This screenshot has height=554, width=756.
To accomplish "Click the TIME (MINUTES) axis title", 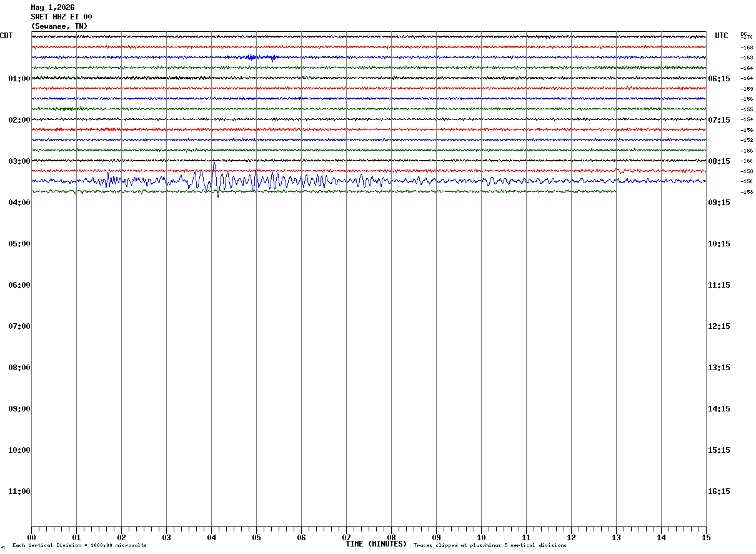I will pyautogui.click(x=376, y=544).
